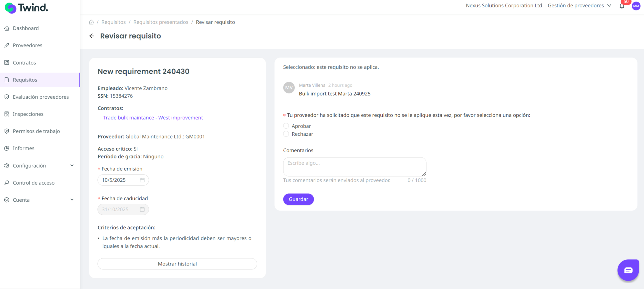
Task: Open calendar icon for Fecha de emisión
Action: (x=142, y=180)
